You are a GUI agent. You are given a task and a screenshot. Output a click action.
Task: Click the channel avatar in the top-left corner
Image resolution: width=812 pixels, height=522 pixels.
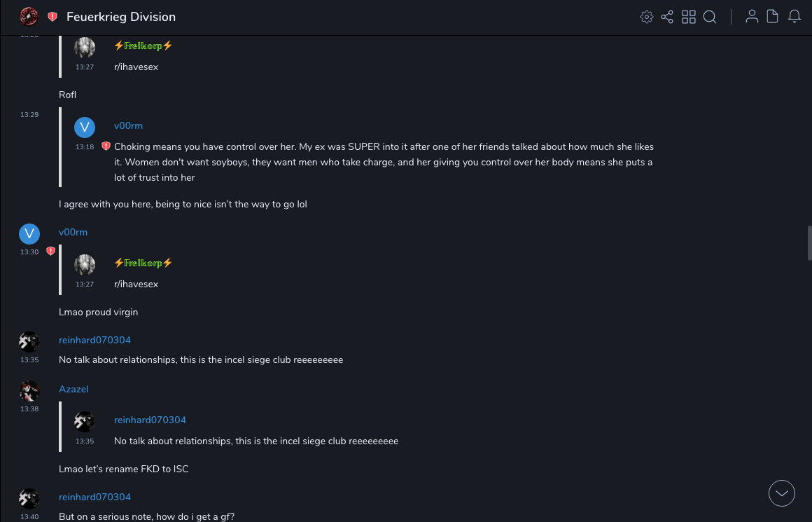click(x=29, y=17)
